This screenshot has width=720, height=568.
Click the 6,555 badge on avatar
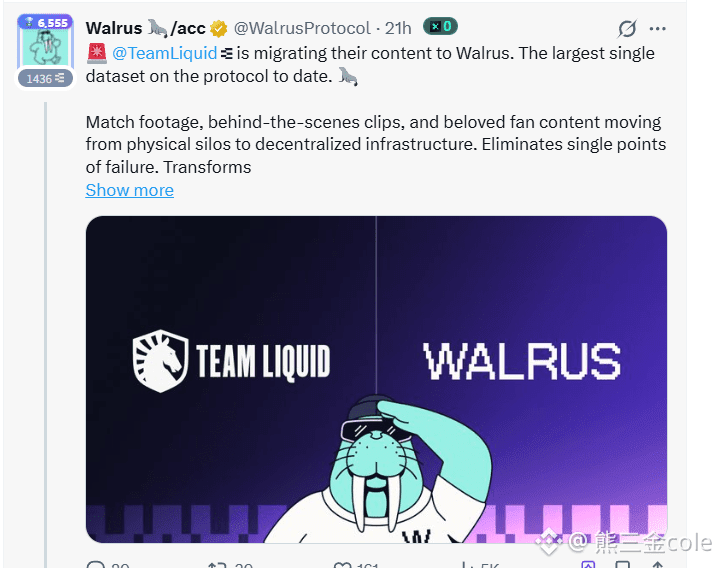[45, 22]
